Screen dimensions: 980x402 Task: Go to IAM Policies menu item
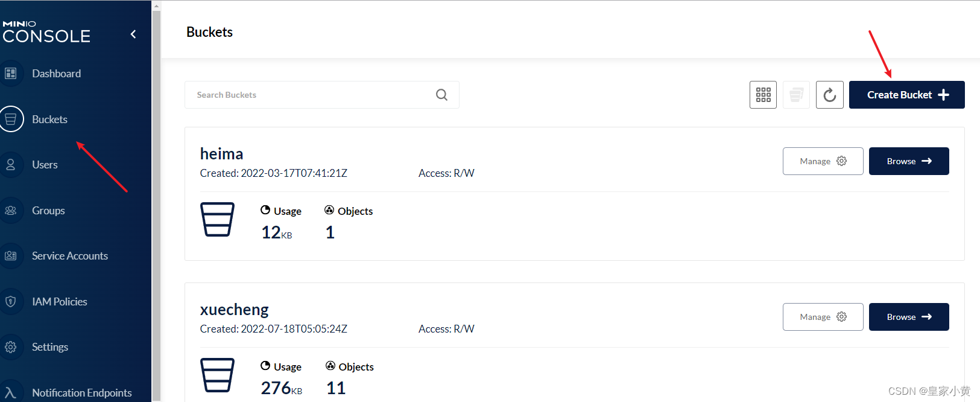[60, 302]
